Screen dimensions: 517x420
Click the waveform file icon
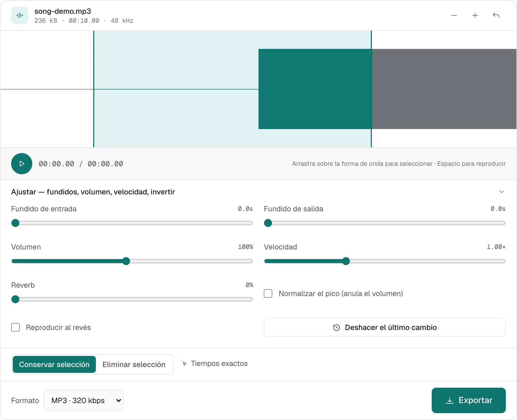click(20, 15)
